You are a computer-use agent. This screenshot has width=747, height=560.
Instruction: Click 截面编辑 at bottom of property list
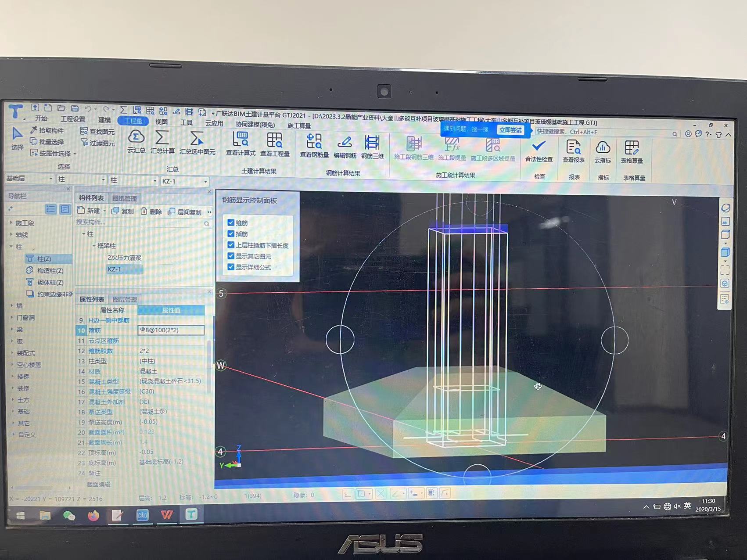point(99,484)
